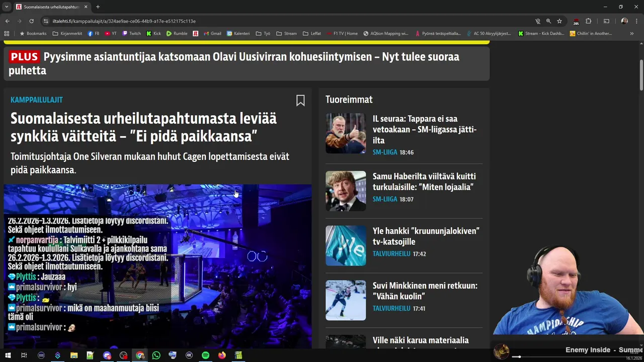This screenshot has height=362, width=644.
Task: Open the Twitch bookmark
Action: (131, 34)
